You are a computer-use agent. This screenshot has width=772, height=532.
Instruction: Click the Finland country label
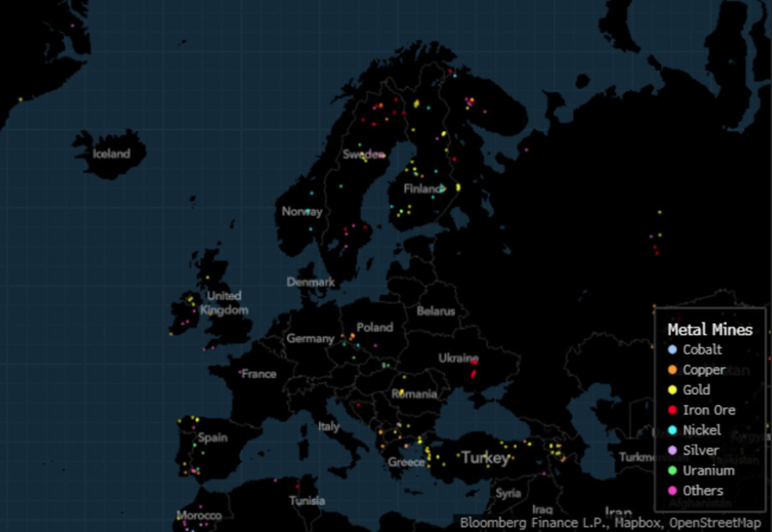[x=423, y=189]
